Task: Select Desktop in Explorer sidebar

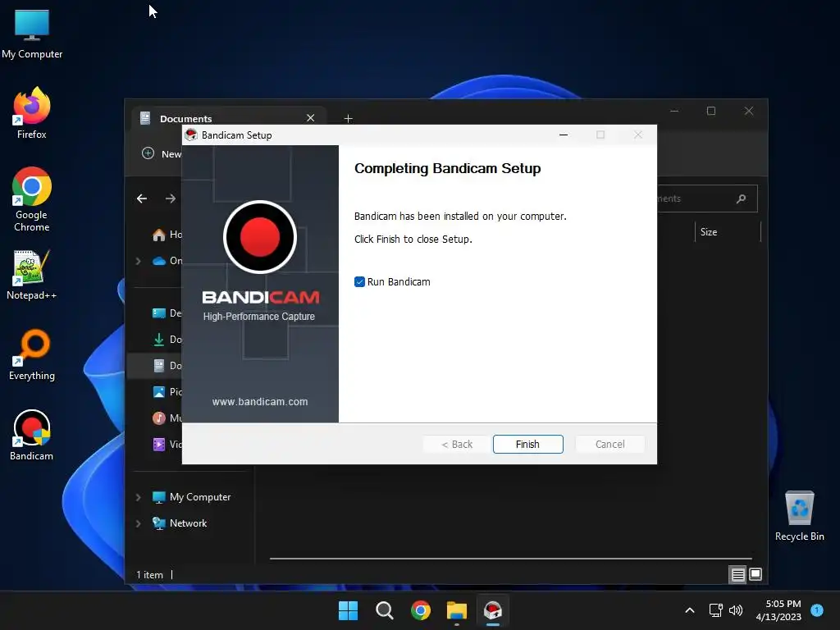Action: (x=167, y=313)
